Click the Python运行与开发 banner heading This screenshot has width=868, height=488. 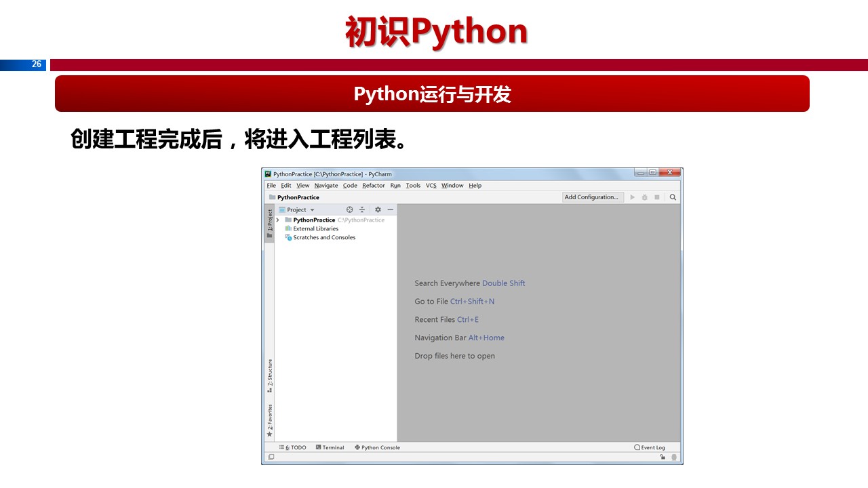pos(432,94)
